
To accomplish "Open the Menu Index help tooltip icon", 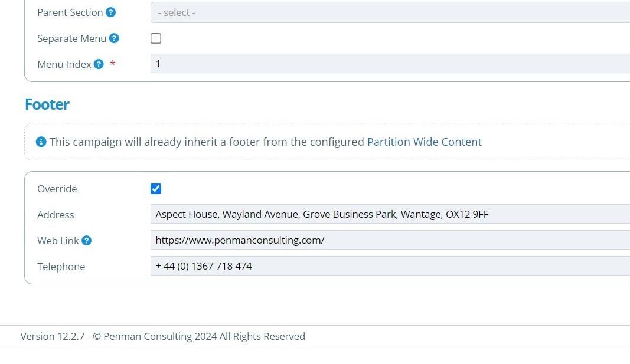I will (99, 64).
